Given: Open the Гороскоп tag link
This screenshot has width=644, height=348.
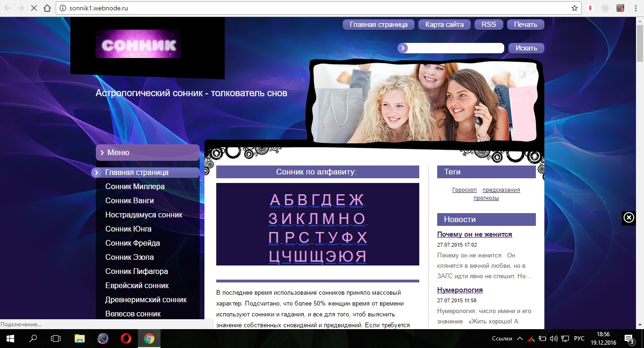Looking at the screenshot, I should tap(465, 190).
